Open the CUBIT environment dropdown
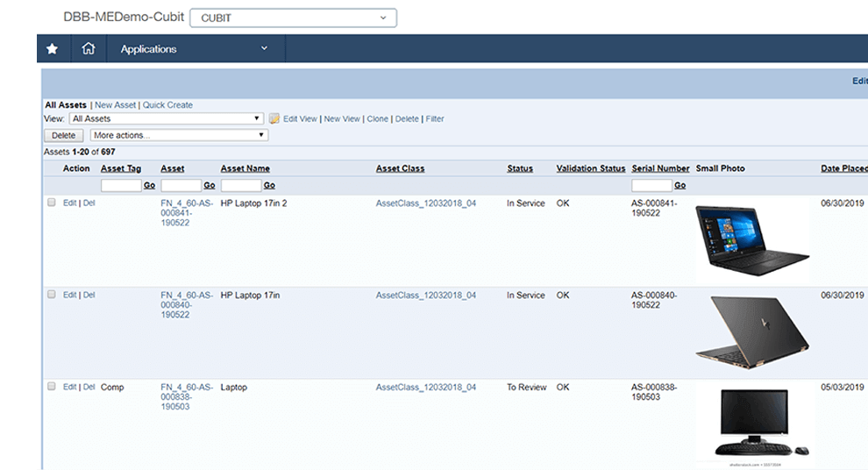Screen dimensions: 868x470 tap(293, 18)
